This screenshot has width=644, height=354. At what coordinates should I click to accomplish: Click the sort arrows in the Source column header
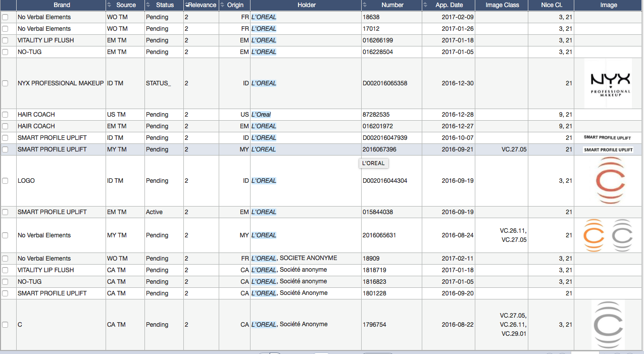[110, 5]
